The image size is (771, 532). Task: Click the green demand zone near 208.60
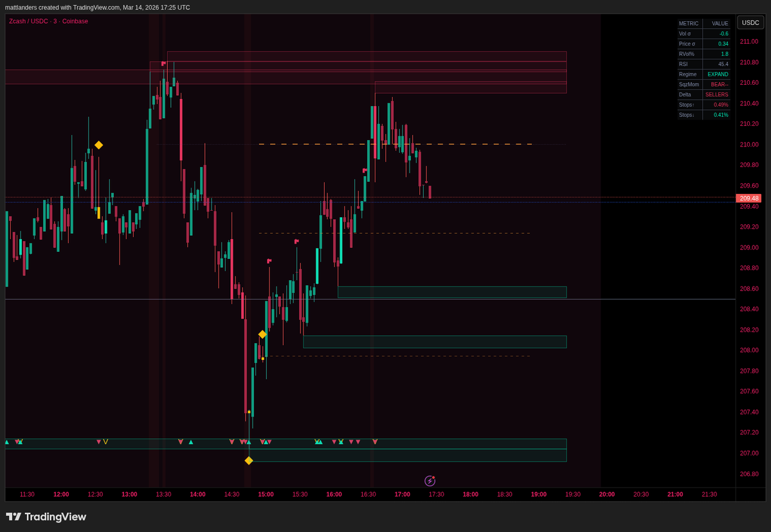452,292
